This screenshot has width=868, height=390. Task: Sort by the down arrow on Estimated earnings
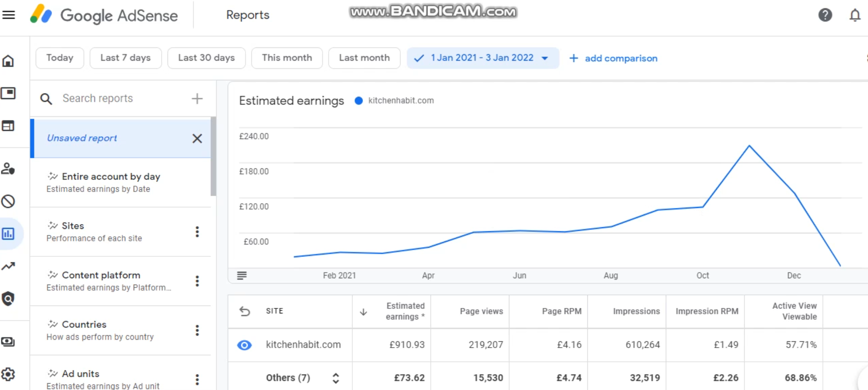(363, 312)
